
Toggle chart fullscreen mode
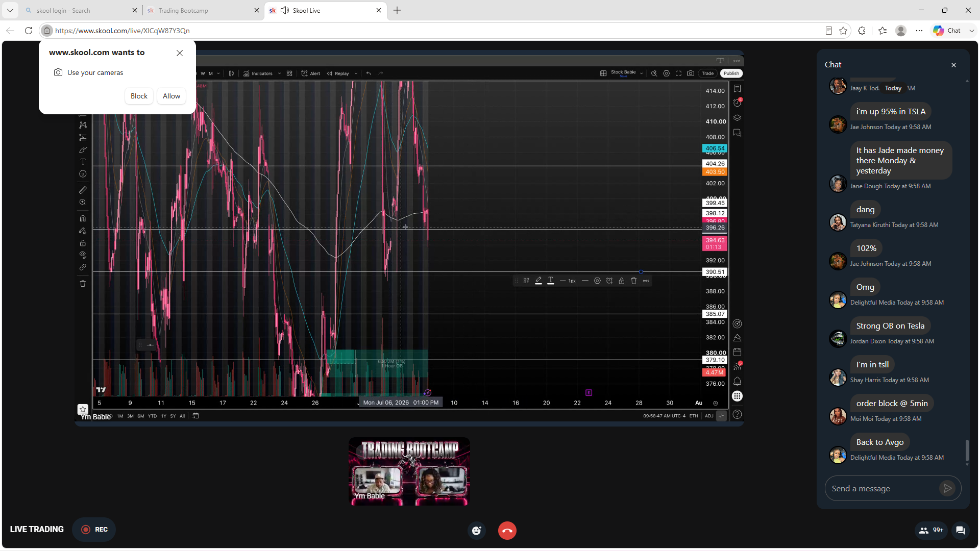pyautogui.click(x=678, y=73)
